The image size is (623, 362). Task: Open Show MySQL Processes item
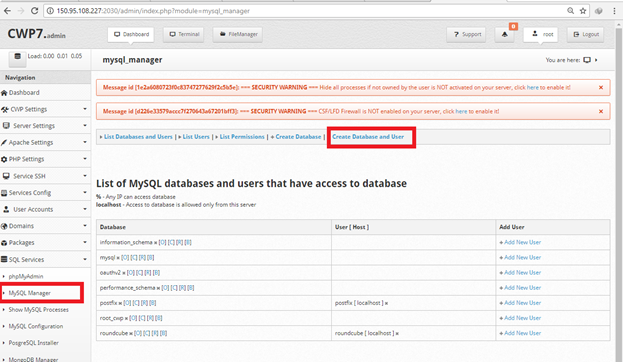(39, 310)
